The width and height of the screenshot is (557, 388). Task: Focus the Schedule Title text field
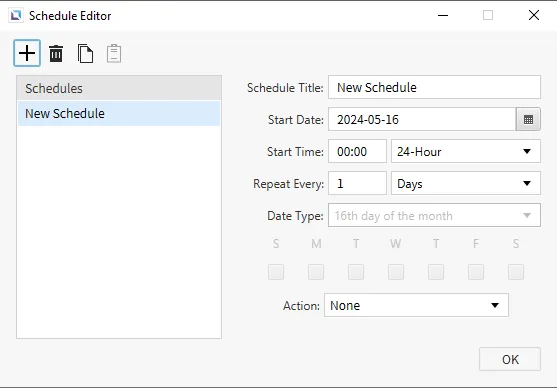click(x=434, y=87)
